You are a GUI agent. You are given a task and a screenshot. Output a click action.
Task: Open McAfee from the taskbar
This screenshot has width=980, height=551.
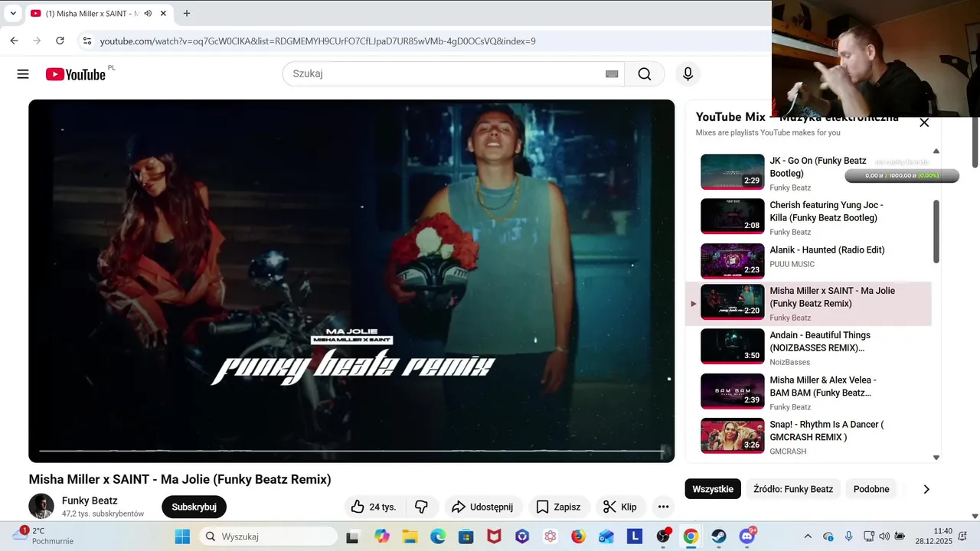coord(494,536)
